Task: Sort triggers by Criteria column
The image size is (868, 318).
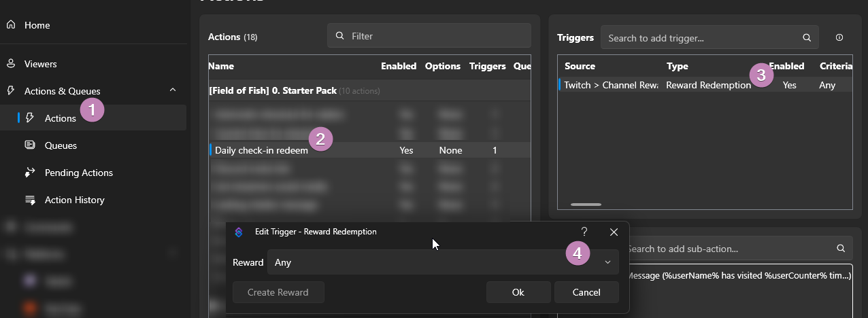Action: tap(836, 66)
